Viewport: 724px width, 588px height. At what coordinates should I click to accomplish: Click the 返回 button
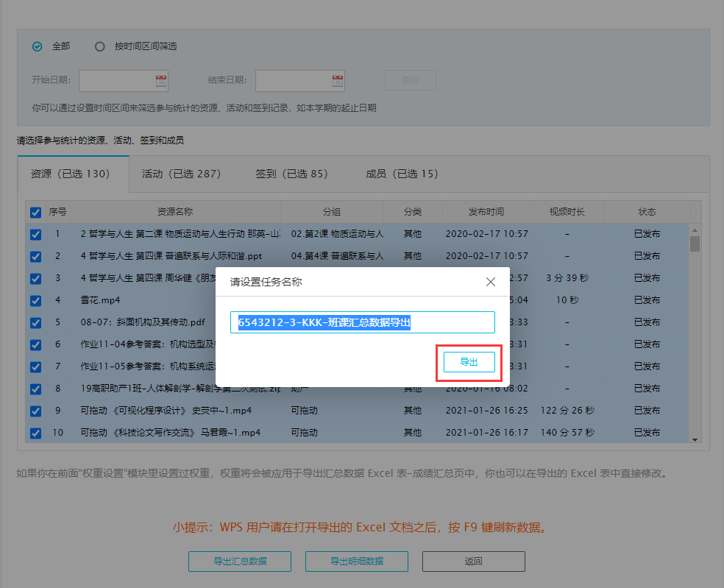click(473, 561)
